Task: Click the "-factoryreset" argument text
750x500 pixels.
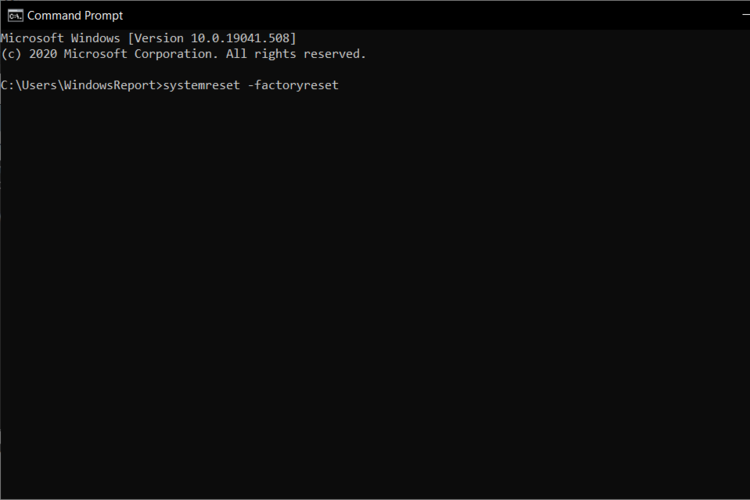Action: 293,85
